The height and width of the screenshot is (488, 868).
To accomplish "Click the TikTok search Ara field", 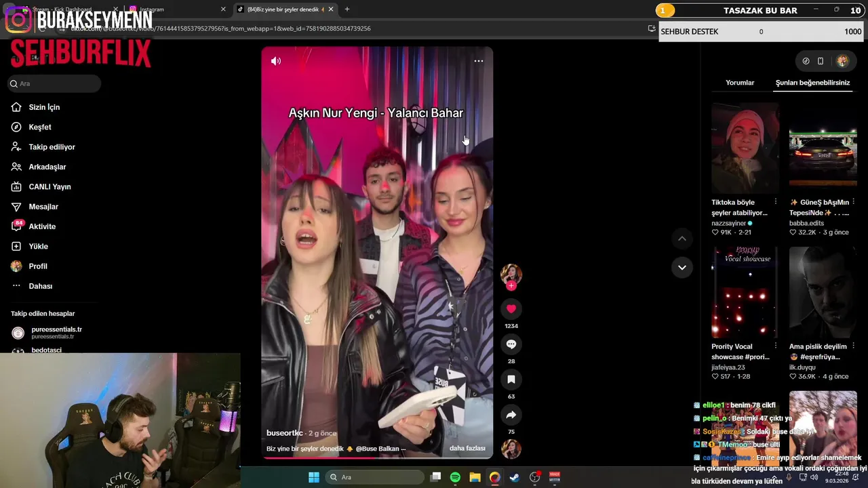I will [54, 83].
